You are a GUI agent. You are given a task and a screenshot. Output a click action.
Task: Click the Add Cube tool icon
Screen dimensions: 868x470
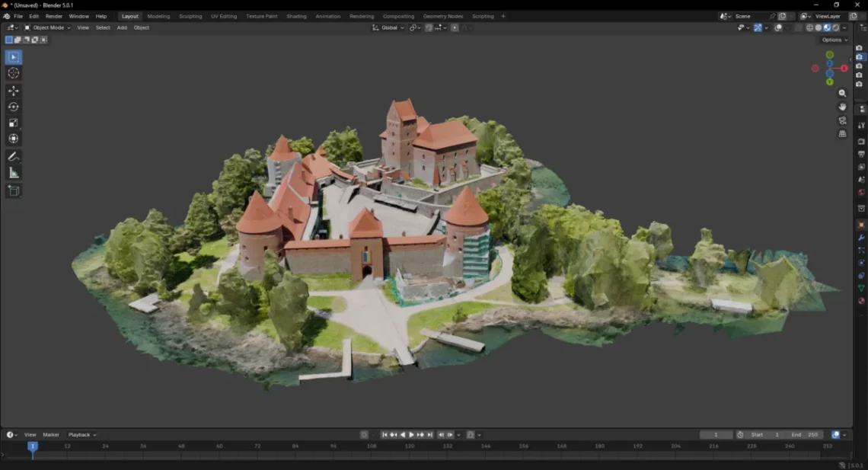14,190
